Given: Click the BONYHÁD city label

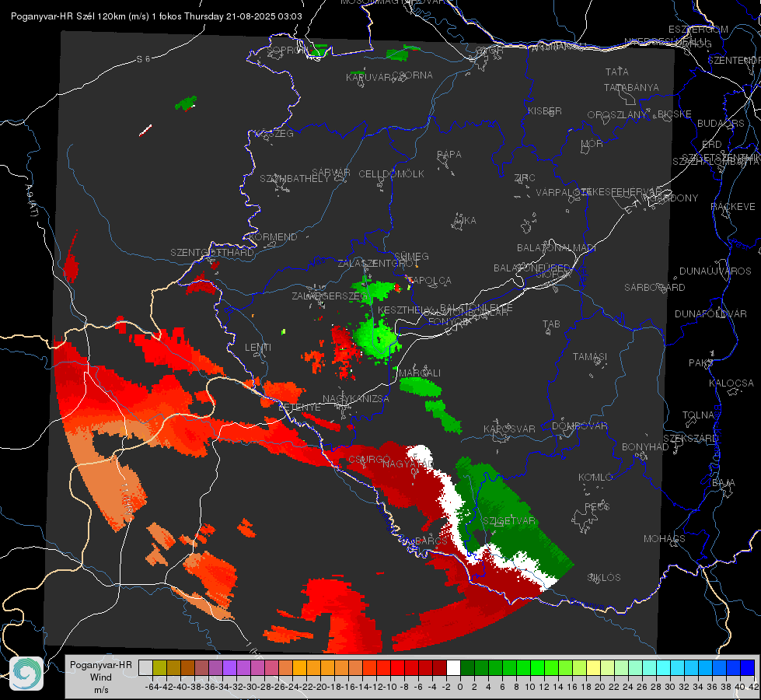Looking at the screenshot, I should (x=645, y=447).
